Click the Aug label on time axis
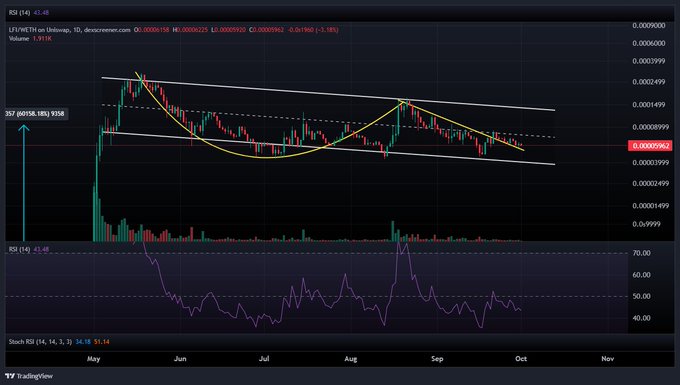The image size is (680, 385). [x=350, y=359]
